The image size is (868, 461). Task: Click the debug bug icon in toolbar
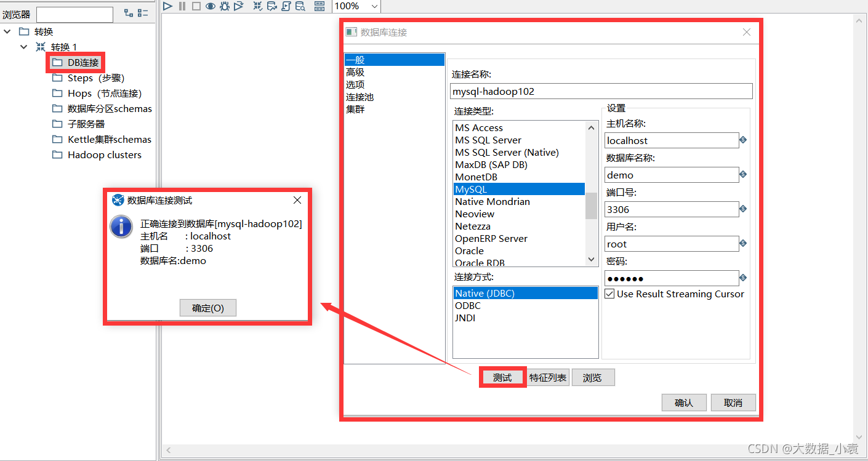coord(225,6)
